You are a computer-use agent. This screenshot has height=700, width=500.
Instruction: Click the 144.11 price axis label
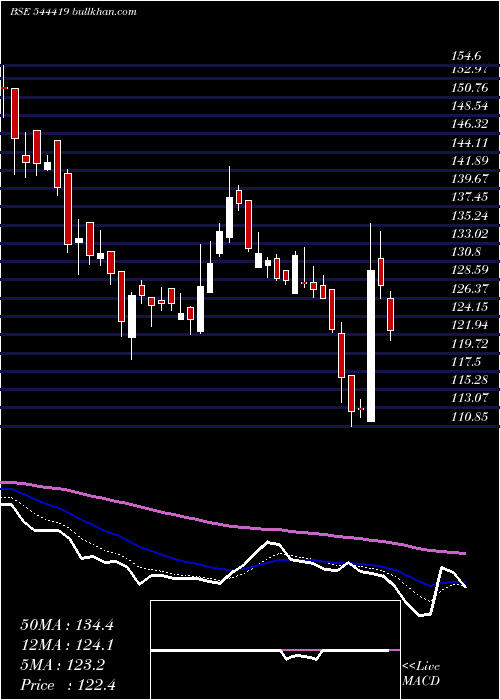(470, 143)
